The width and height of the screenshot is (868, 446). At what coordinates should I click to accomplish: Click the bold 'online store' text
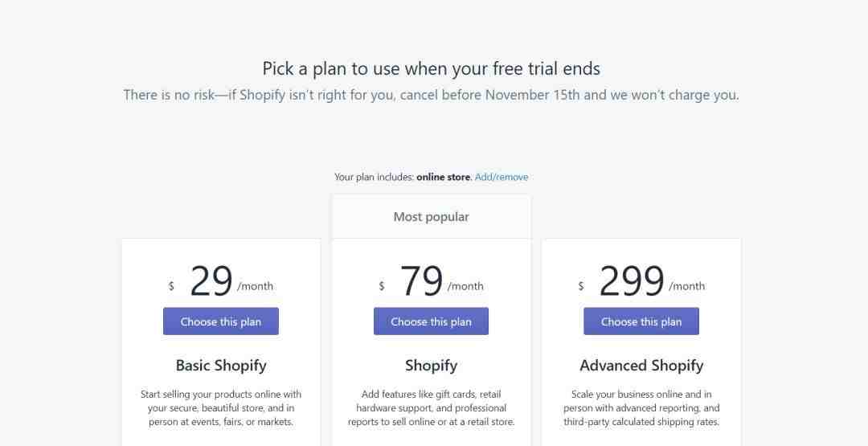coord(444,177)
